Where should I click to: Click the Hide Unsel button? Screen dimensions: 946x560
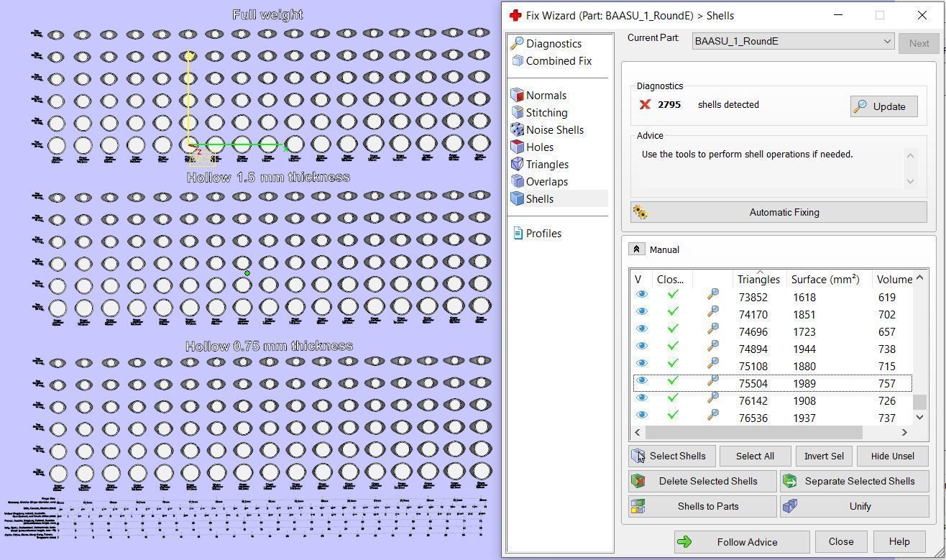click(x=892, y=456)
